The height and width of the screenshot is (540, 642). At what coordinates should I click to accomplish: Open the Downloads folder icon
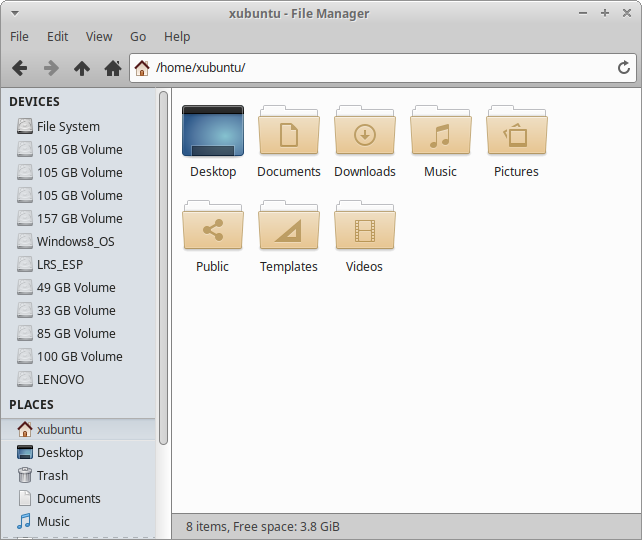click(x=365, y=131)
